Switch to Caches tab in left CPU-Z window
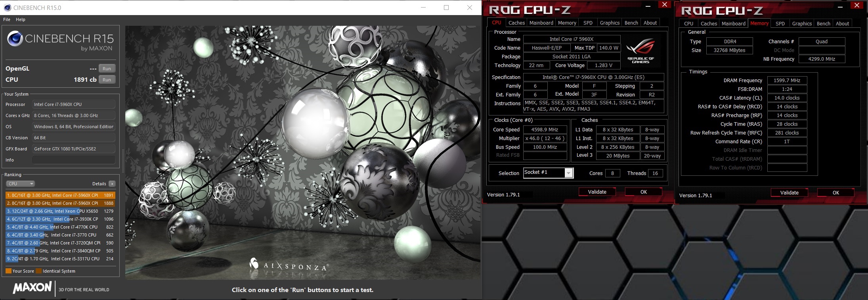Image resolution: width=868 pixels, height=300 pixels. click(516, 23)
